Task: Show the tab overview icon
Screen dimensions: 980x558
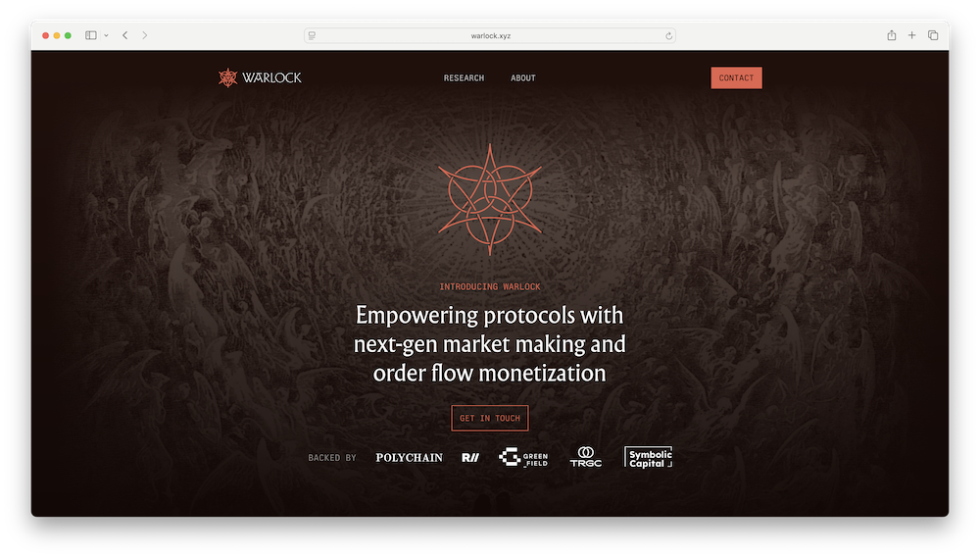Action: coord(933,35)
